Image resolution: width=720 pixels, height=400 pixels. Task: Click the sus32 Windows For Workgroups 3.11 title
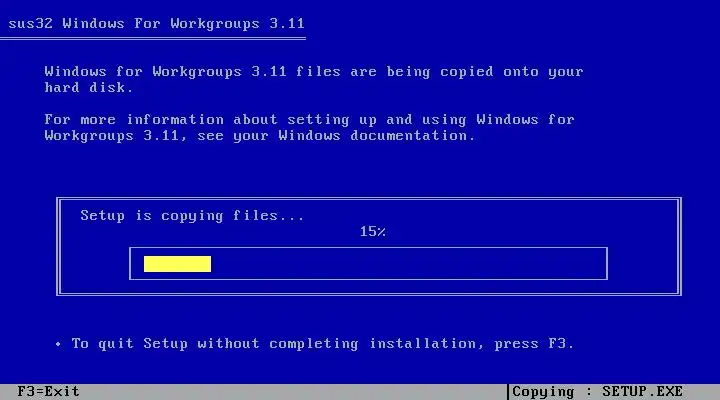click(156, 23)
